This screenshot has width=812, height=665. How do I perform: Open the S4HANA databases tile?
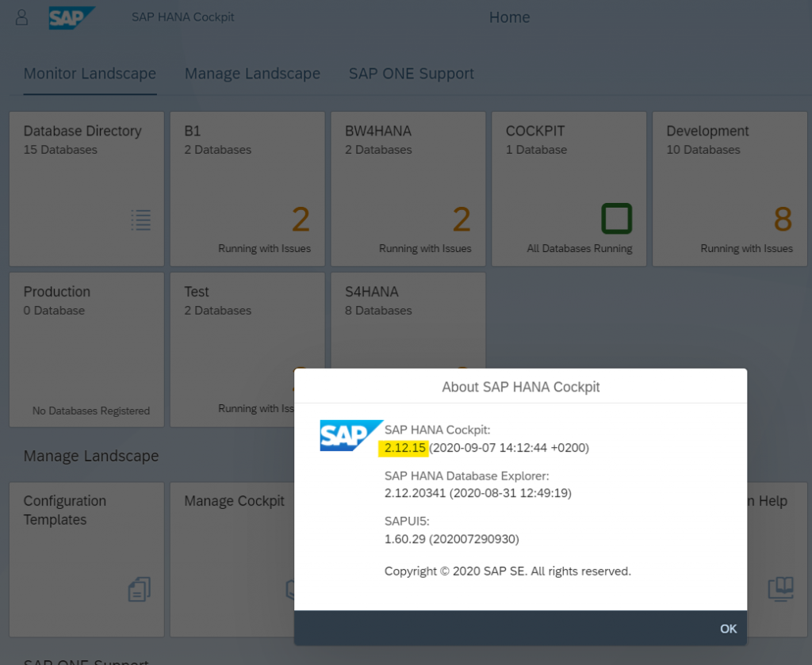408,321
